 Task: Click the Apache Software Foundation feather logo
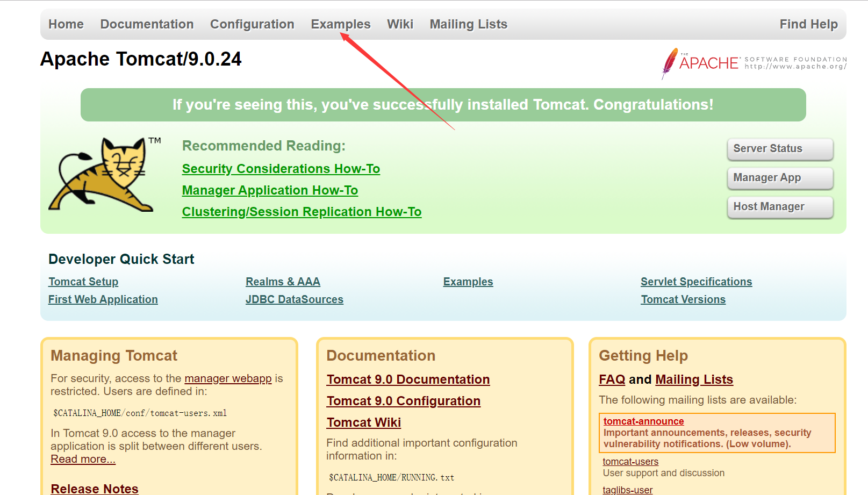tap(754, 63)
